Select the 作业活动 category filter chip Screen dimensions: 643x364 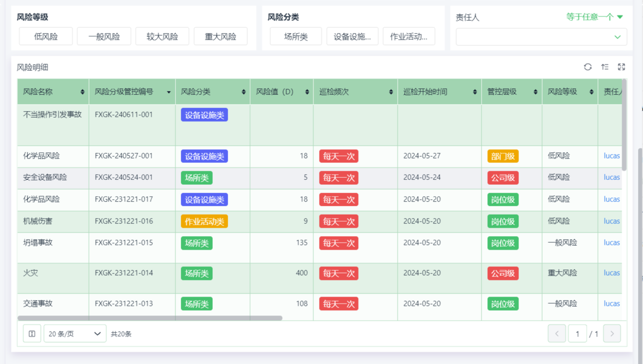[x=409, y=36]
